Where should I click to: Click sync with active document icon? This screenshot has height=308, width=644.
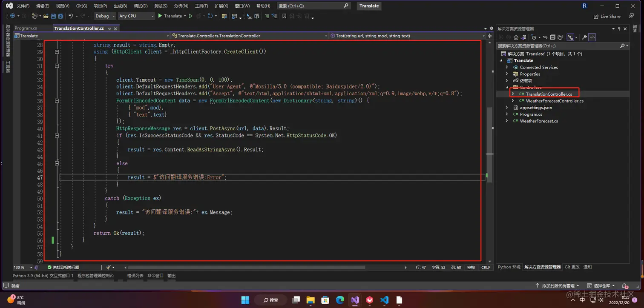click(545, 37)
